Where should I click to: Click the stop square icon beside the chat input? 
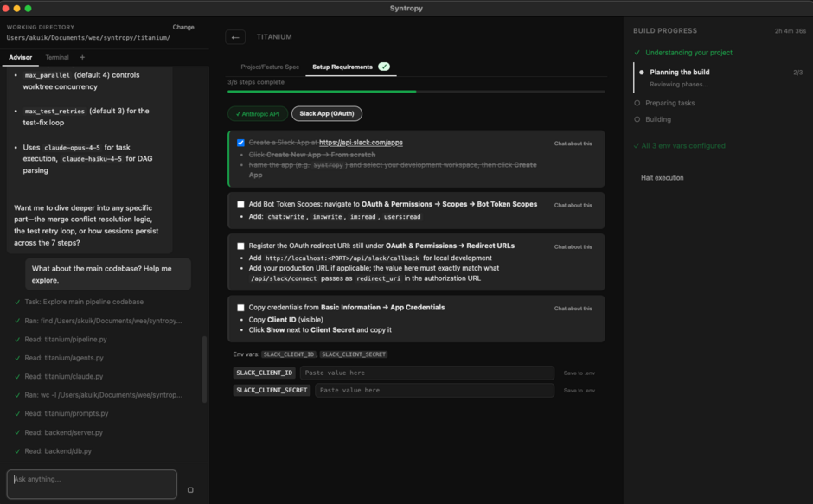(x=190, y=490)
